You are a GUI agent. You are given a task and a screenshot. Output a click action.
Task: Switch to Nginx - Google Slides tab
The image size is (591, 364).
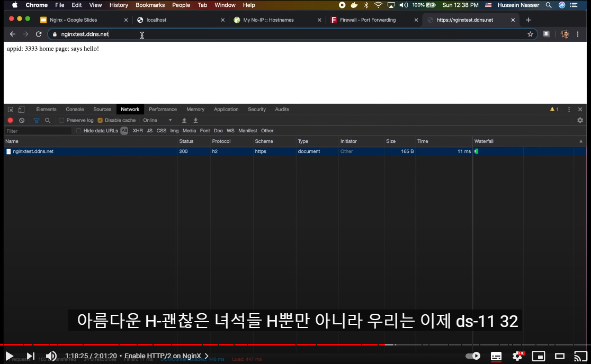click(84, 20)
